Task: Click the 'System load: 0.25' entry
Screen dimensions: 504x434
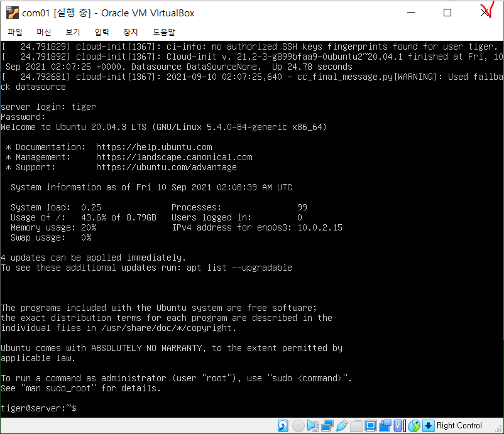Action: click(55, 207)
